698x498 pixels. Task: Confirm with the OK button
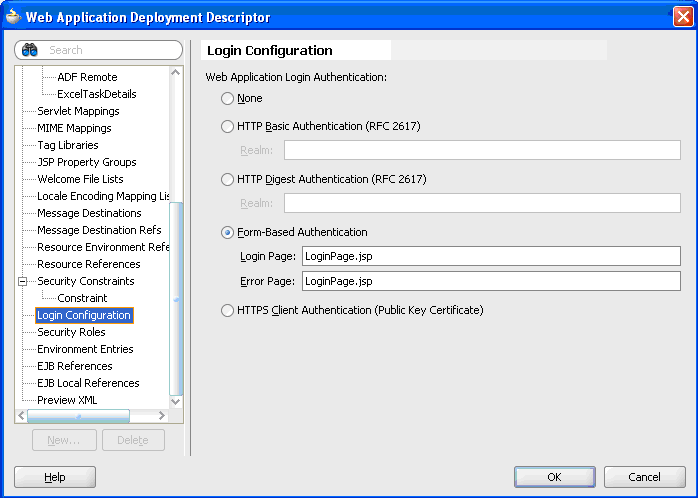[555, 477]
